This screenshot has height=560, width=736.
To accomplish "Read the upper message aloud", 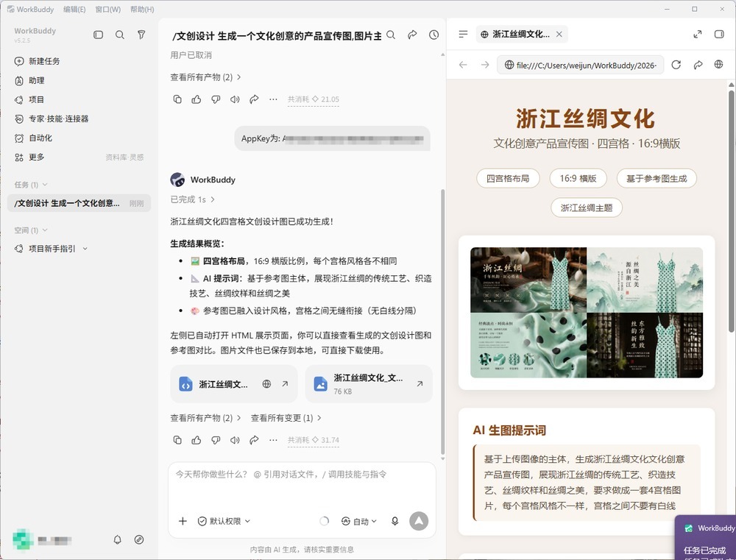I will (x=235, y=99).
